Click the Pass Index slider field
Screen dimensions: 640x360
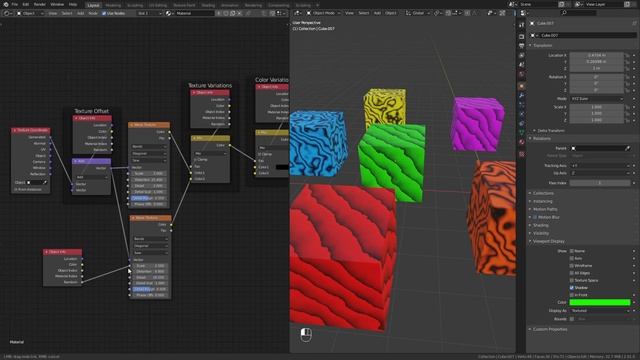(x=600, y=183)
